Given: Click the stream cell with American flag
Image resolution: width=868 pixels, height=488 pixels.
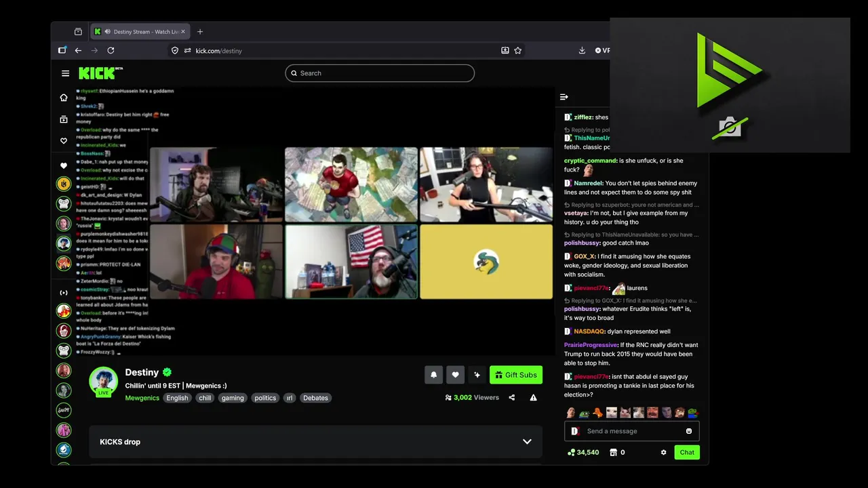Looking at the screenshot, I should click(x=351, y=262).
